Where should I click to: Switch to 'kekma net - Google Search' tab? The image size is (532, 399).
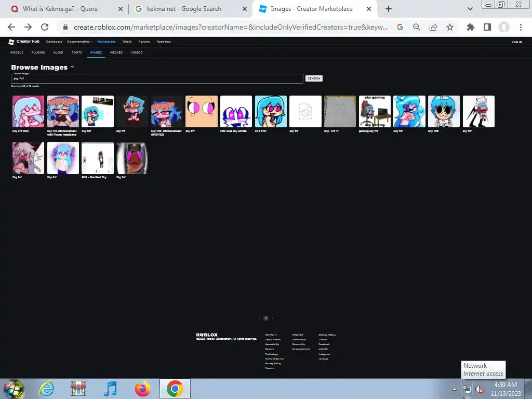184,9
